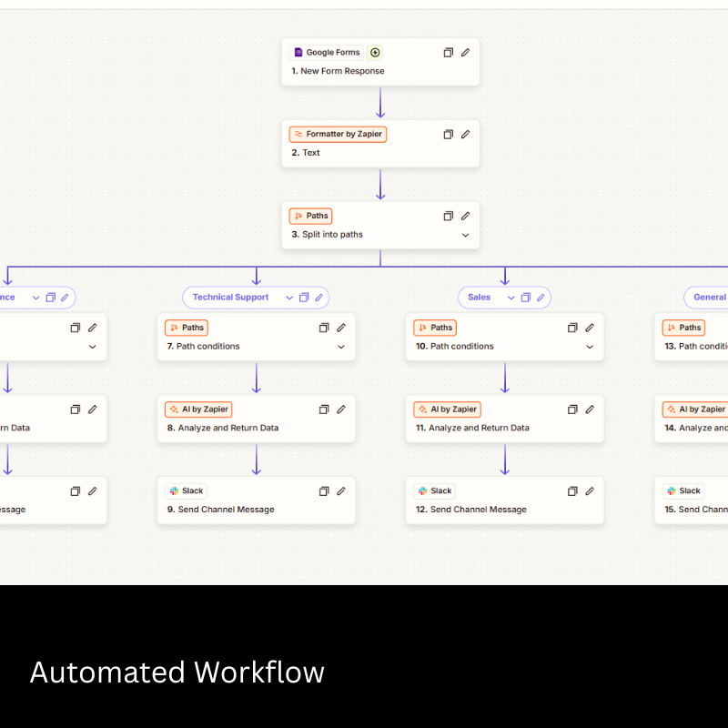The height and width of the screenshot is (728, 728).
Task: Click Paths badge on step 13
Action: [x=684, y=328]
